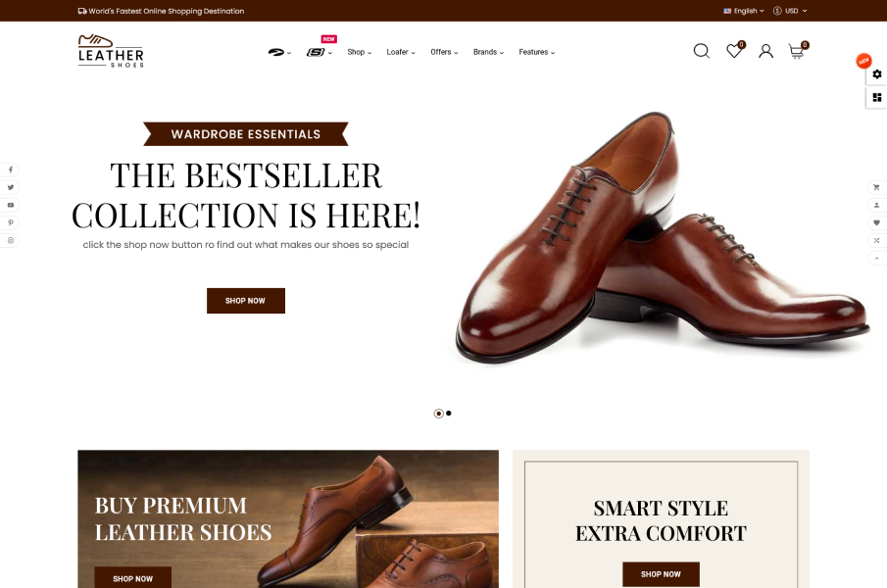Expand the Brands menu dropdown
Image resolution: width=887 pixels, height=588 pixels.
pyautogui.click(x=488, y=52)
